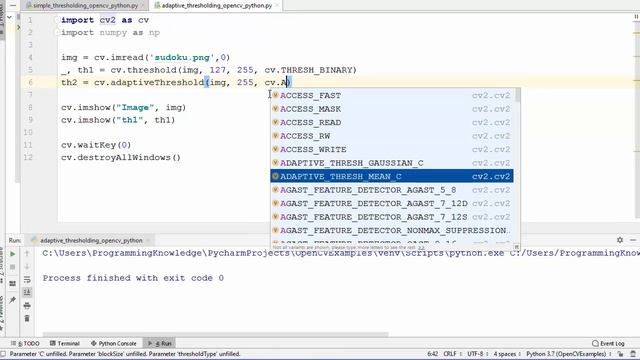Choose ACCESS_WRITE from the completion list
Screen dimensions: 640x360
pyautogui.click(x=392, y=149)
